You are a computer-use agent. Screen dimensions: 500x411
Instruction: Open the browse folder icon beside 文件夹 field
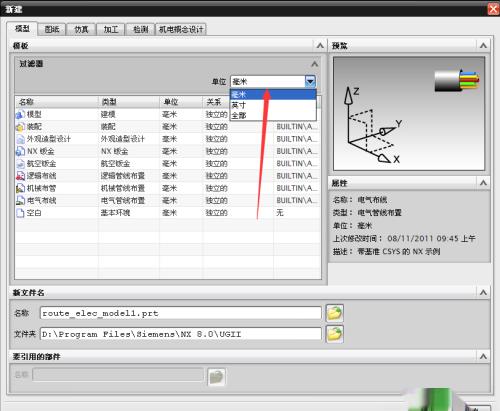click(334, 334)
